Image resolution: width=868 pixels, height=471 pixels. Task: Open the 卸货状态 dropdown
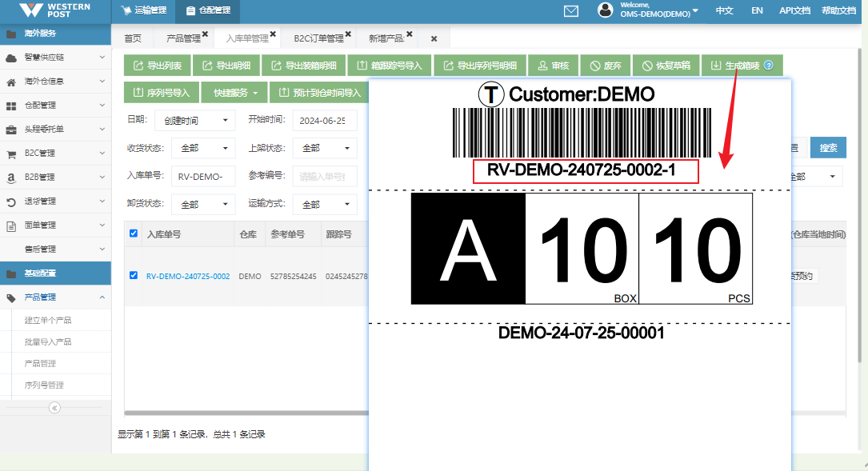tap(203, 204)
